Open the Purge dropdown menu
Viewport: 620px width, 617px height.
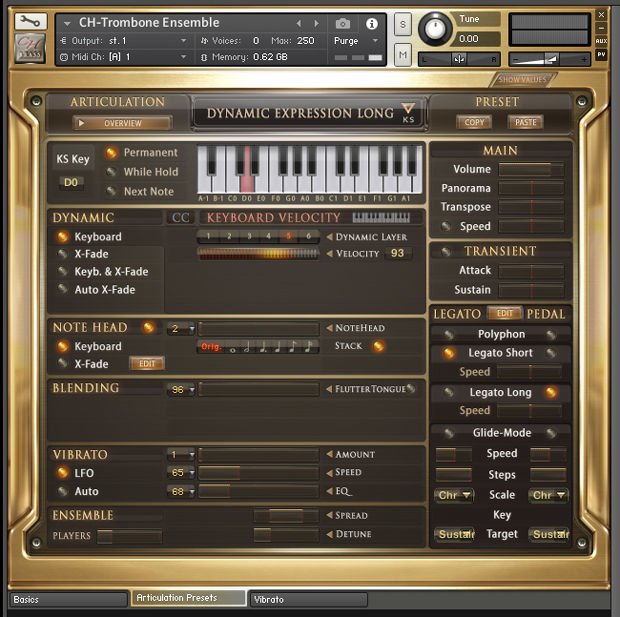[x=356, y=41]
